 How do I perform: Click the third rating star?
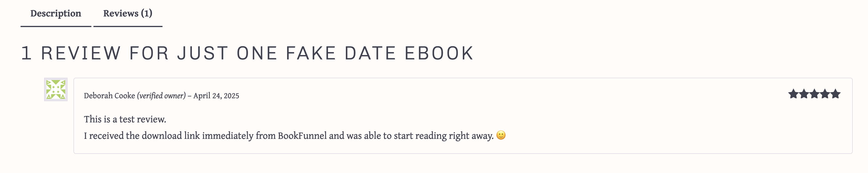[x=815, y=94]
